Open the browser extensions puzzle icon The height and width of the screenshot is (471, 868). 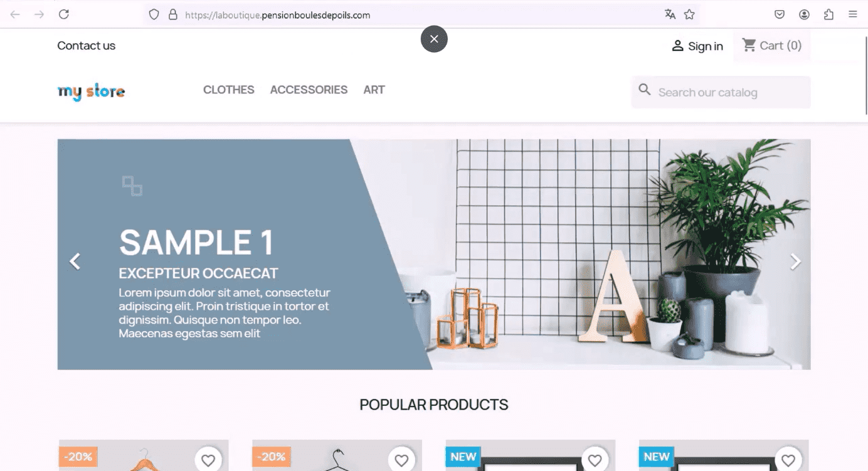(x=828, y=14)
